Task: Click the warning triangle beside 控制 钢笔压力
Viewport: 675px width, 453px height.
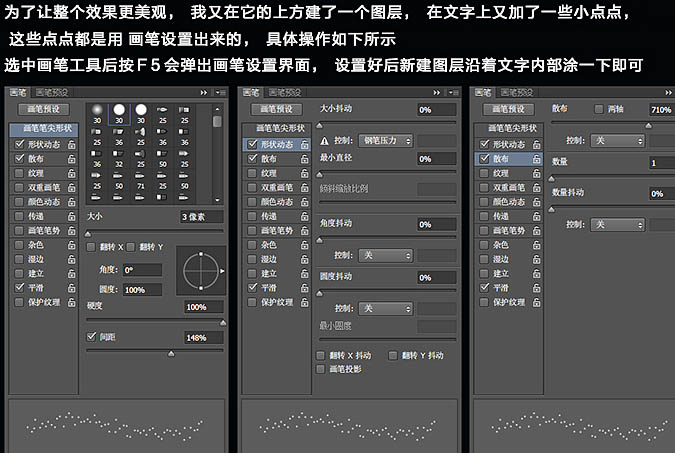Action: click(325, 141)
